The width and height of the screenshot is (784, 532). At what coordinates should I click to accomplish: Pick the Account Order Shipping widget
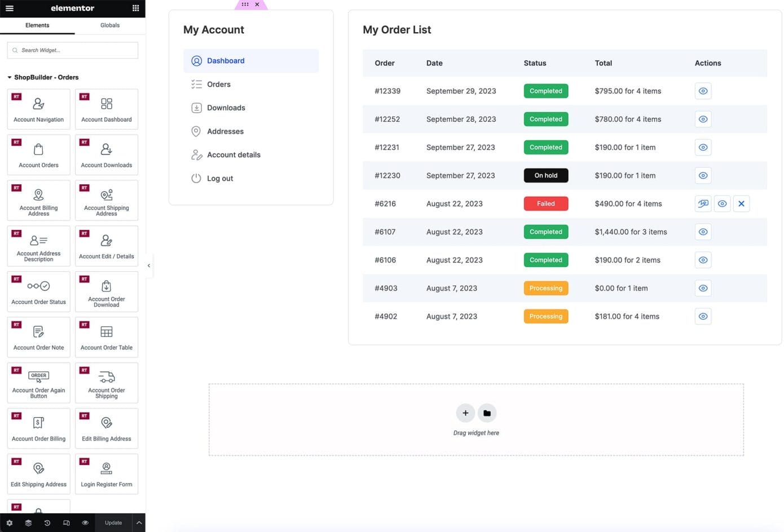tap(106, 383)
